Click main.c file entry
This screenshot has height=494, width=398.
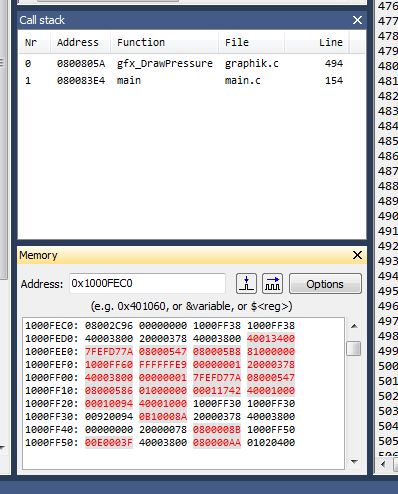tap(243, 80)
